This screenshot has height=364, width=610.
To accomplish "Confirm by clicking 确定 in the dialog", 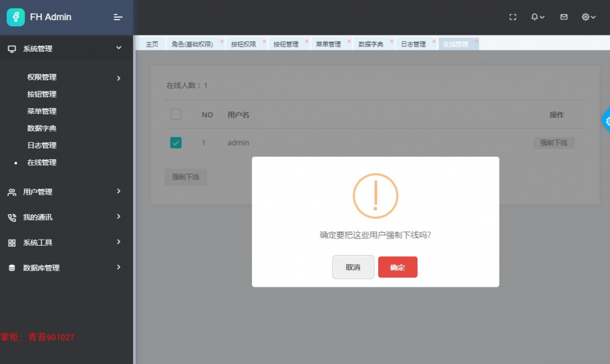I will [x=398, y=267].
